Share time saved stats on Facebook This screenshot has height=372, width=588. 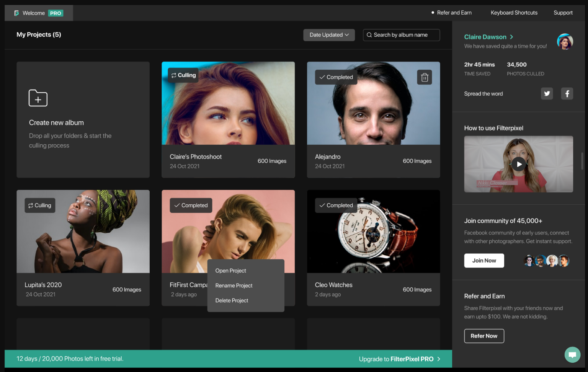tap(567, 93)
